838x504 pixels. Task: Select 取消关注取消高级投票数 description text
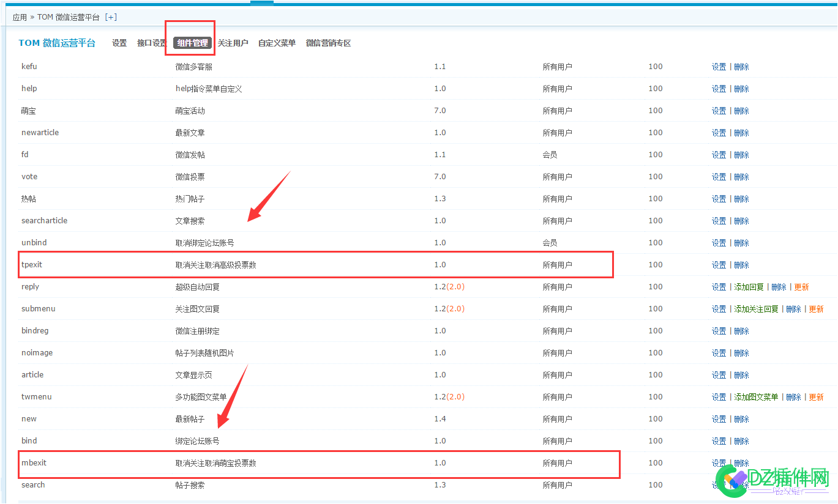coord(215,265)
